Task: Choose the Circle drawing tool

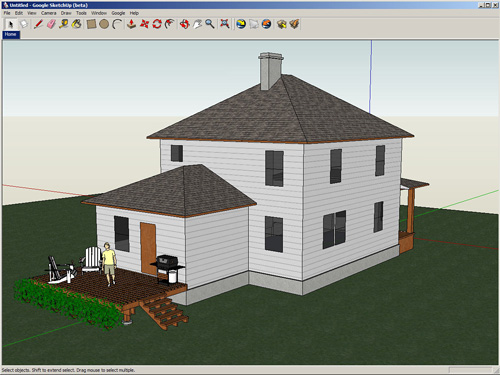Action: (104, 24)
